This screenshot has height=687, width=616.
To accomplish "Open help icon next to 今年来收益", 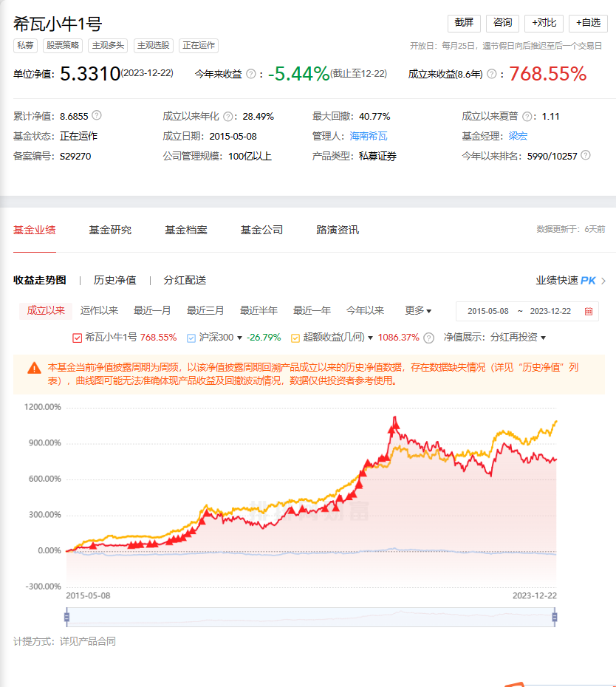I will [250, 74].
